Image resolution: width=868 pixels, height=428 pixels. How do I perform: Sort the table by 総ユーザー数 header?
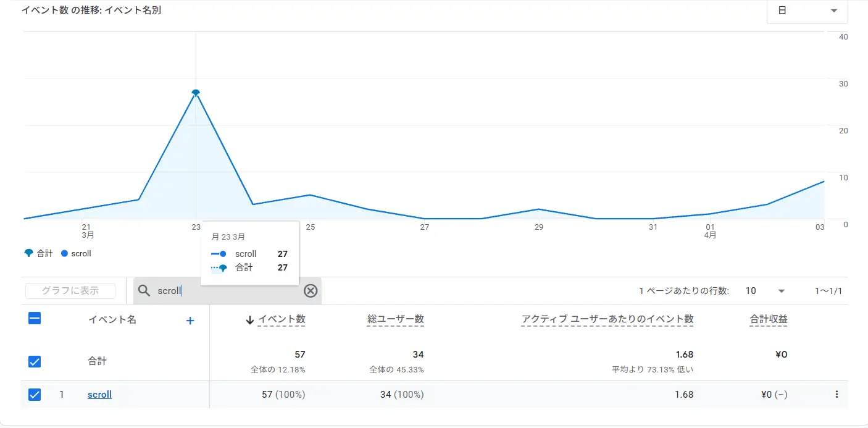395,319
